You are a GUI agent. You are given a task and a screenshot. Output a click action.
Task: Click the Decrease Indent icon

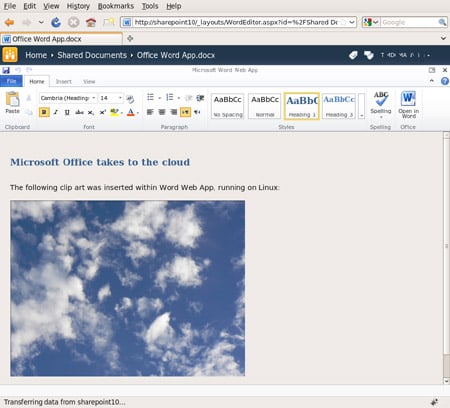[189, 98]
